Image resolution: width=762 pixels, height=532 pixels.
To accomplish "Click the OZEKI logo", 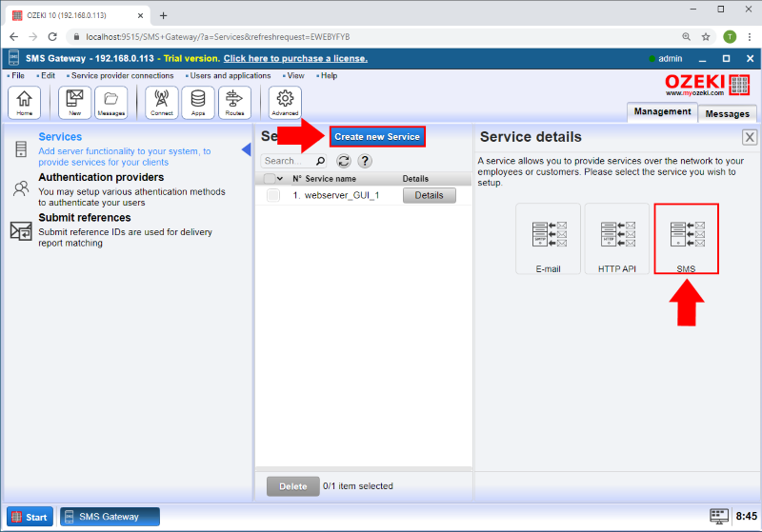I will [708, 85].
